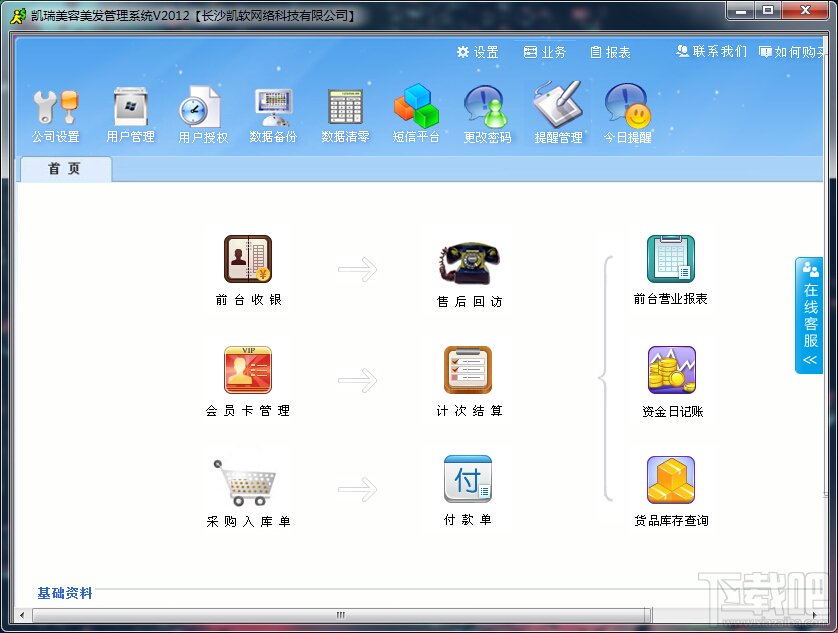Open 提醒管理 reminder management icon
Image resolution: width=838 pixels, height=633 pixels.
[x=558, y=113]
